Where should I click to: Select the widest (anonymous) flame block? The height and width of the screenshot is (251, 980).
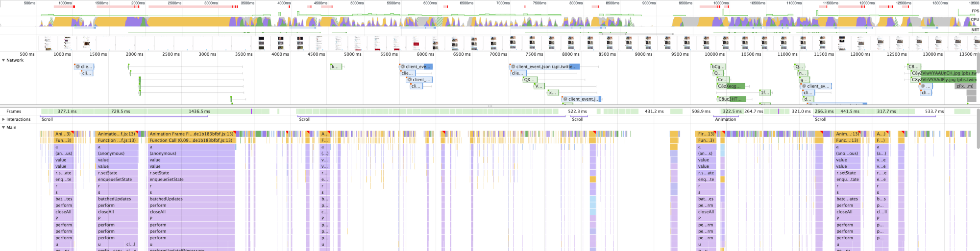[x=191, y=154]
